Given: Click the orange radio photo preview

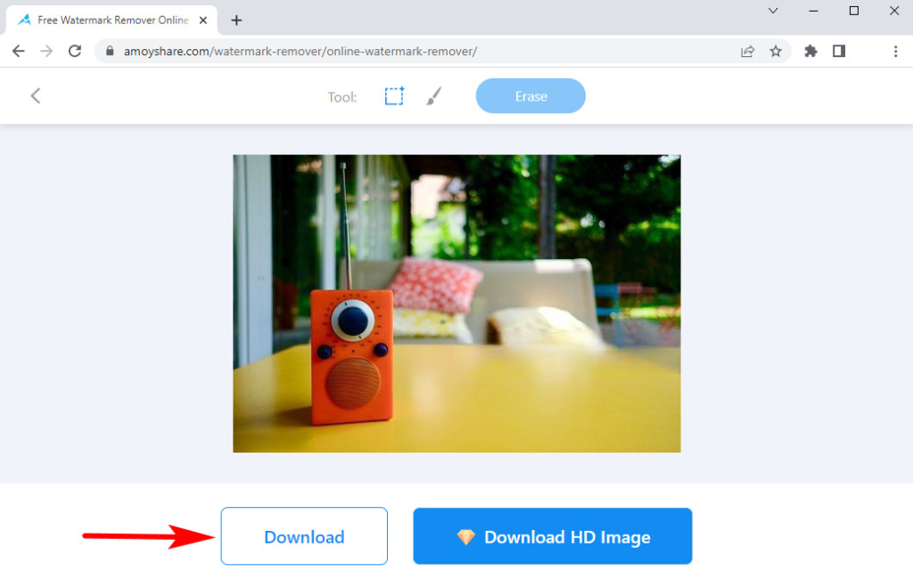Looking at the screenshot, I should 456,304.
